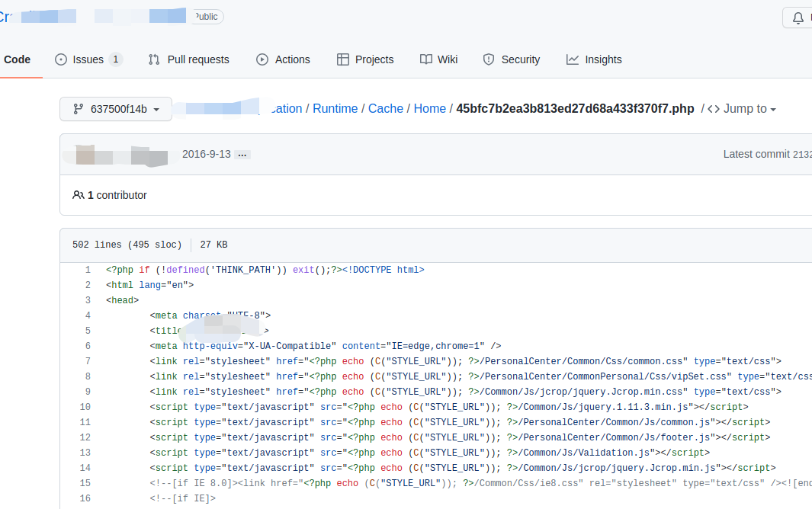Click the Projects table icon
The width and height of the screenshot is (812, 509).
(x=343, y=59)
